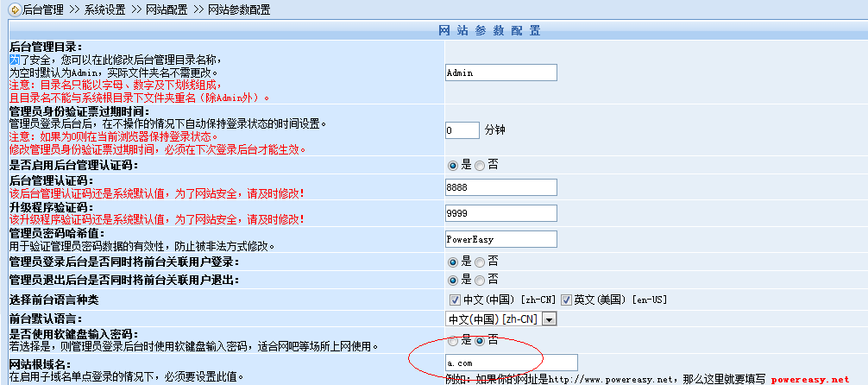The width and height of the screenshot is (868, 385).
Task: Click the 后台管理目录: label
Action: point(46,47)
